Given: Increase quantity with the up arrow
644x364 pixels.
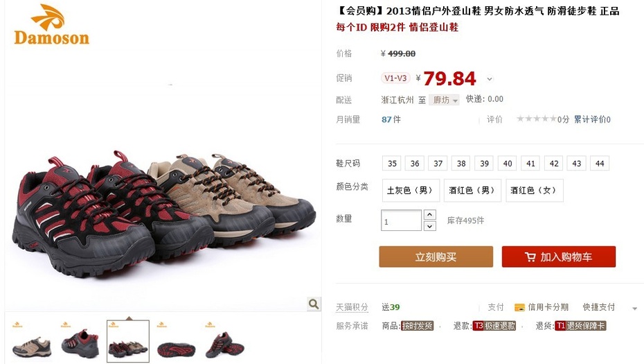Looking at the screenshot, I should pyautogui.click(x=429, y=215).
